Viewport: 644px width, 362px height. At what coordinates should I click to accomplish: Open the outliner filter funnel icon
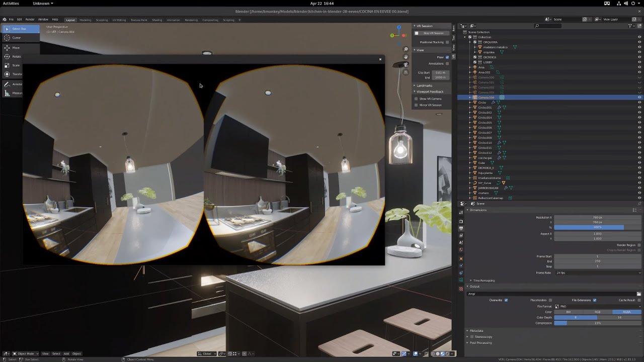pyautogui.click(x=631, y=26)
